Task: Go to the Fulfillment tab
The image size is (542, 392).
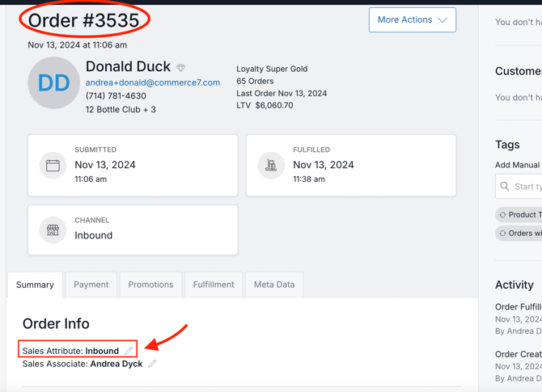Action: 214,285
